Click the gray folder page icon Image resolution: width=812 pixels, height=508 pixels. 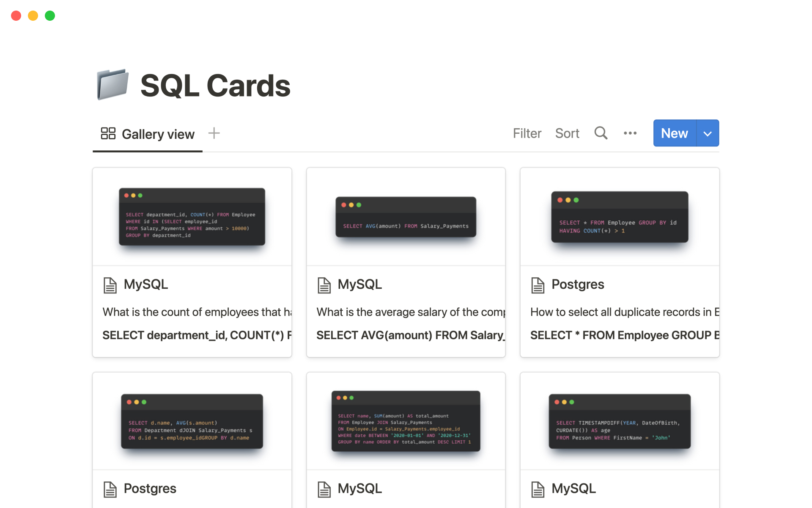click(x=112, y=85)
